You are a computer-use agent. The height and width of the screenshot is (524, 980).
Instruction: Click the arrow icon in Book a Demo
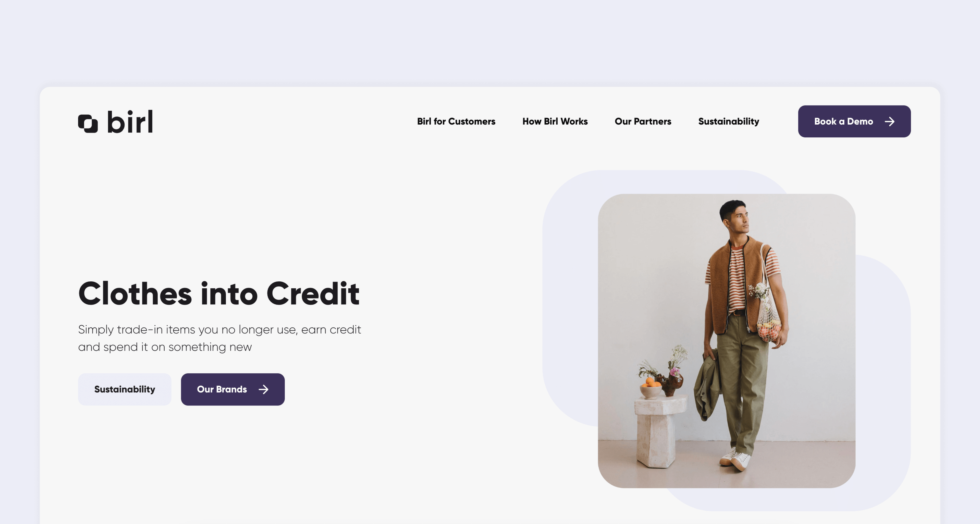pyautogui.click(x=889, y=121)
